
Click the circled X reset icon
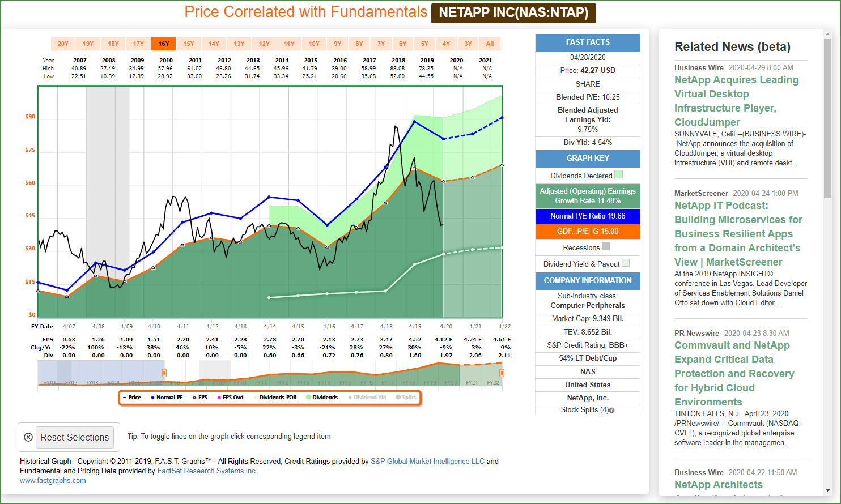click(x=28, y=437)
